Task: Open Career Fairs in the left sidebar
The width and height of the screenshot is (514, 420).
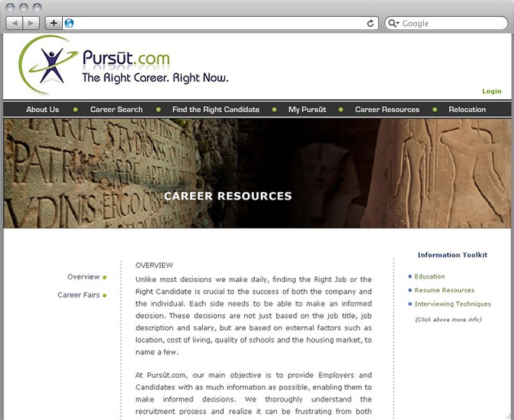Action: (79, 295)
